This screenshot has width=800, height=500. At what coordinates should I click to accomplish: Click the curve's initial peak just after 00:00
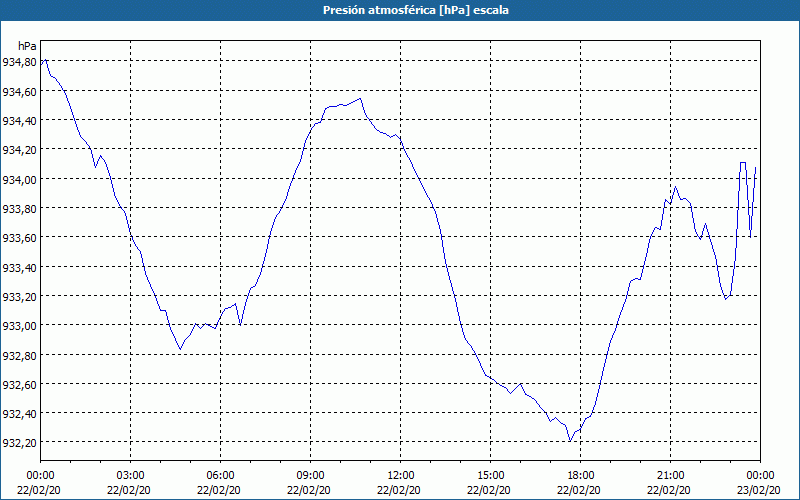(46, 60)
